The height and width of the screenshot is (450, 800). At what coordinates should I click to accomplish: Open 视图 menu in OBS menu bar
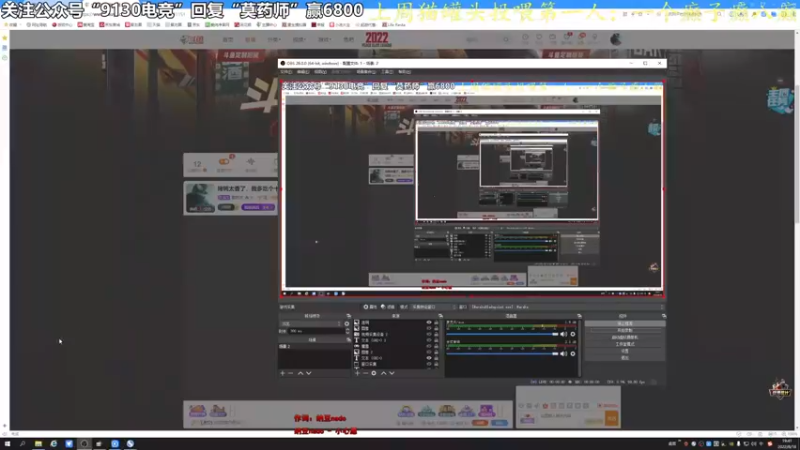coord(320,72)
